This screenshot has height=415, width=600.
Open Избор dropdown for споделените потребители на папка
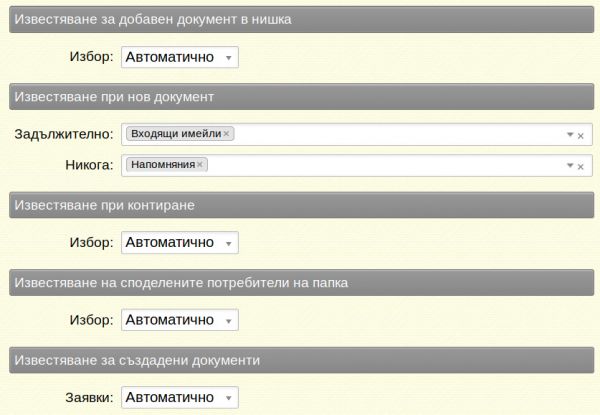click(180, 321)
